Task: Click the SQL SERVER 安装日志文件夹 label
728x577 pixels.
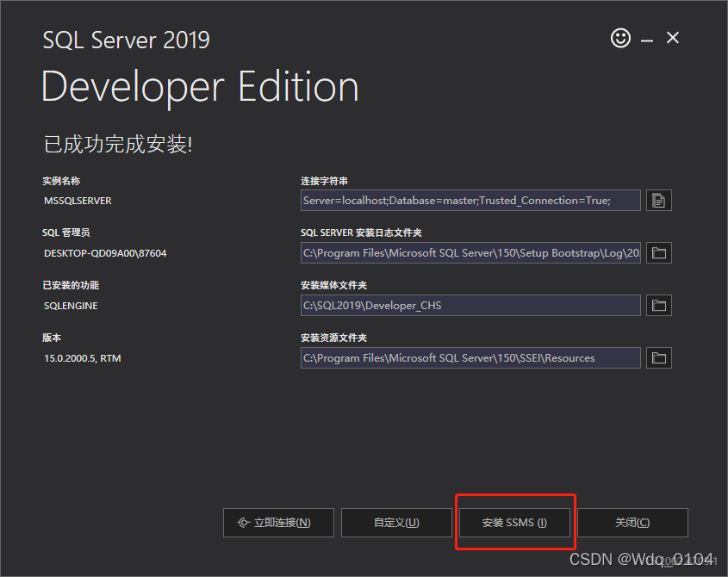Action: [x=361, y=233]
